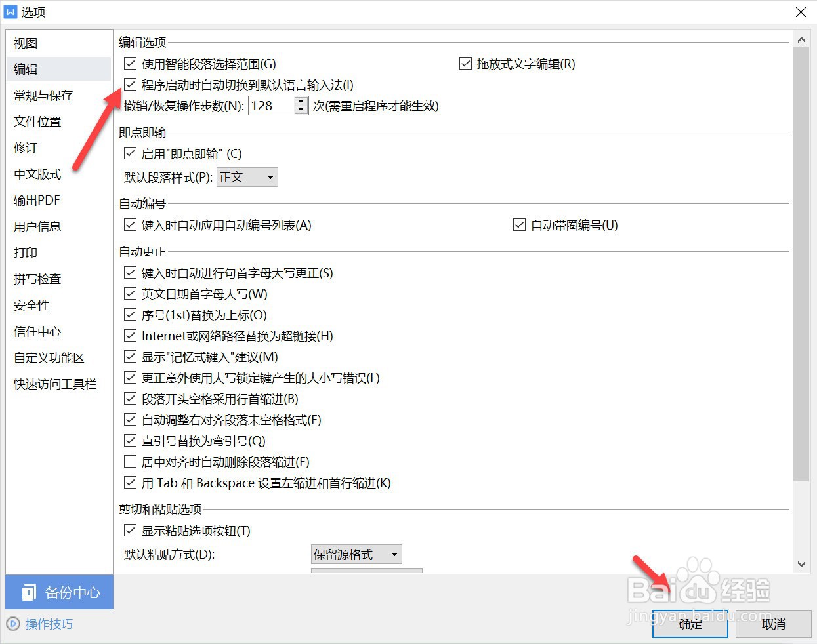Click the 确定 confirm button
817x644 pixels.
coord(690,624)
